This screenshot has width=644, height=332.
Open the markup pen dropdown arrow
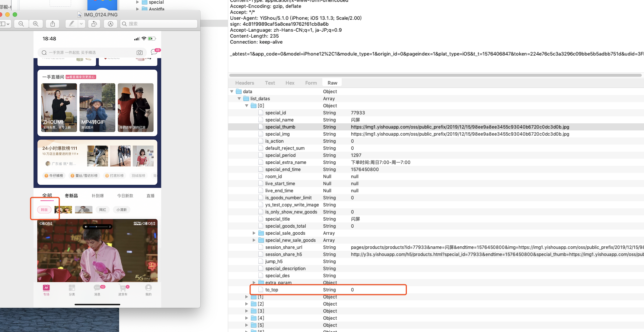pos(81,24)
